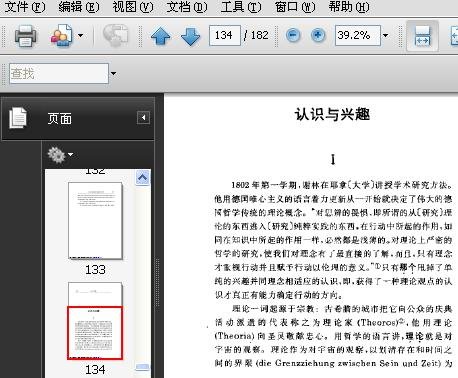Click the thumbnail label 134
The height and width of the screenshot is (378, 458).
tap(95, 370)
